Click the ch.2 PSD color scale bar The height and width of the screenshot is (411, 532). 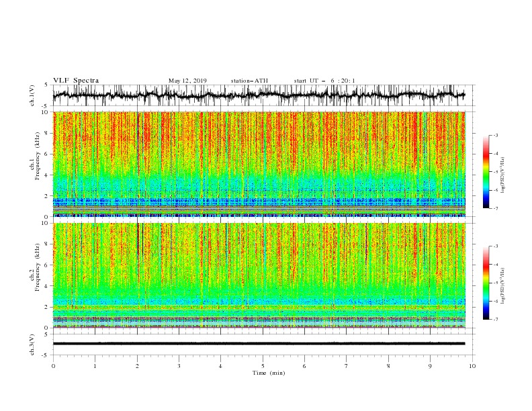(486, 283)
